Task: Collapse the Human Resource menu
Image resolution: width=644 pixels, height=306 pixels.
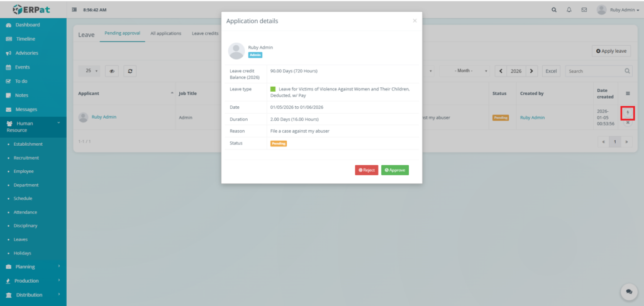Action: coord(33,127)
